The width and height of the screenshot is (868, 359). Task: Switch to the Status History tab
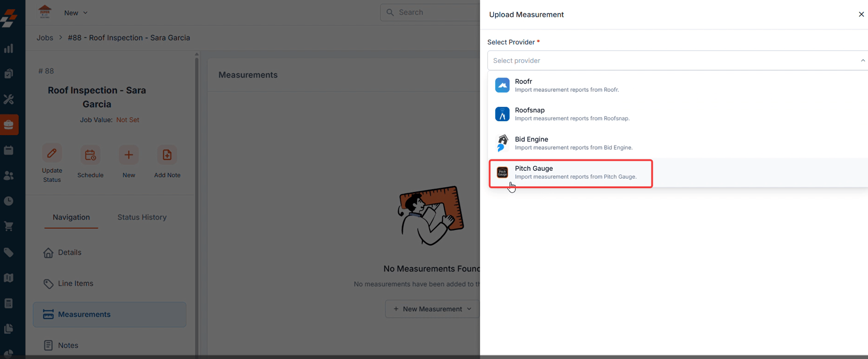(x=142, y=217)
